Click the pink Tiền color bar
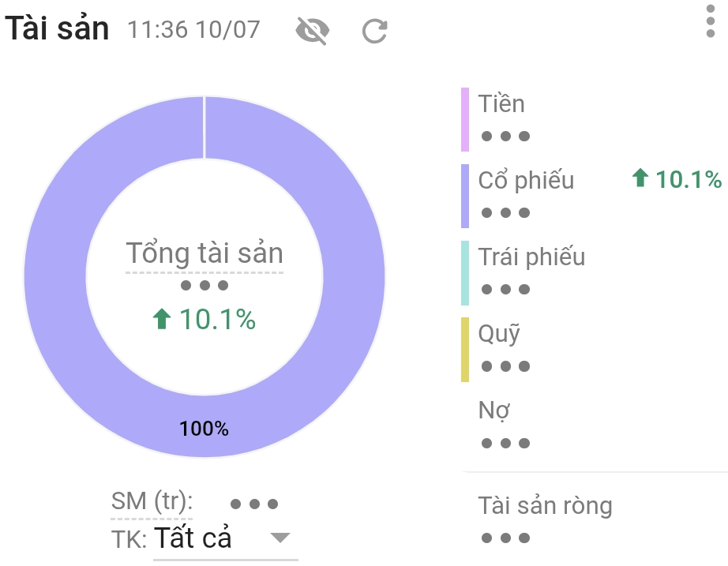728x566 pixels. (465, 119)
